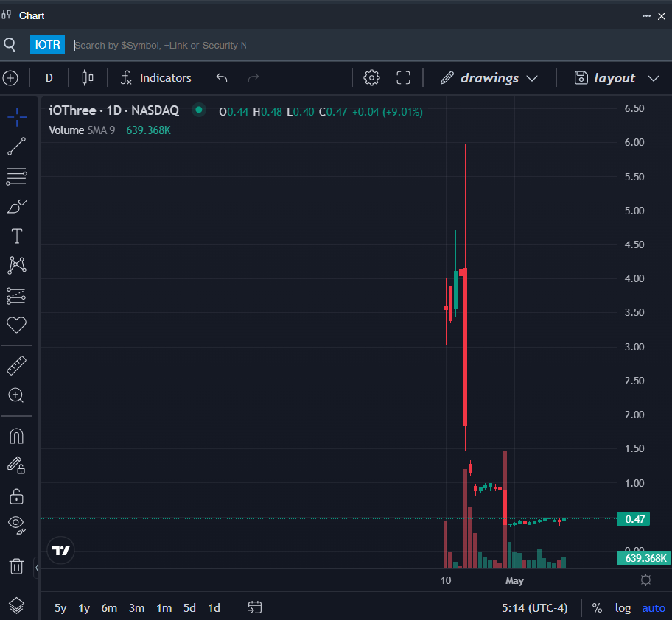
Task: Toggle stay in drawing mode
Action: (x=17, y=465)
